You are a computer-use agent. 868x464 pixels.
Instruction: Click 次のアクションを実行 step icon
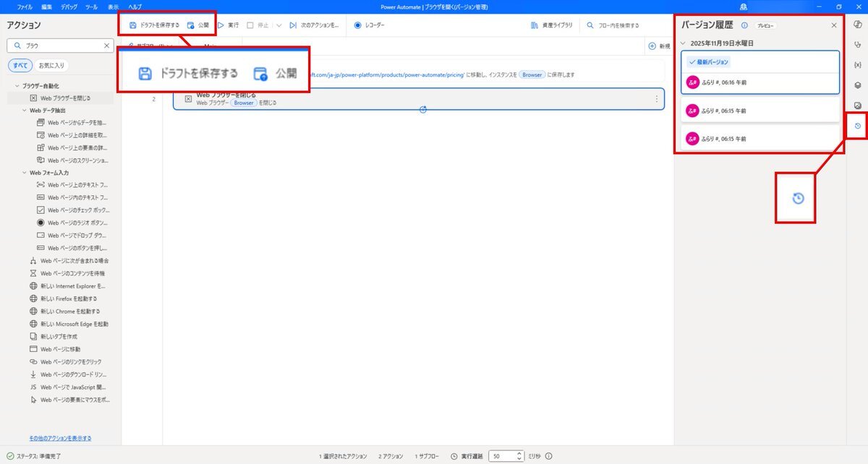[293, 25]
